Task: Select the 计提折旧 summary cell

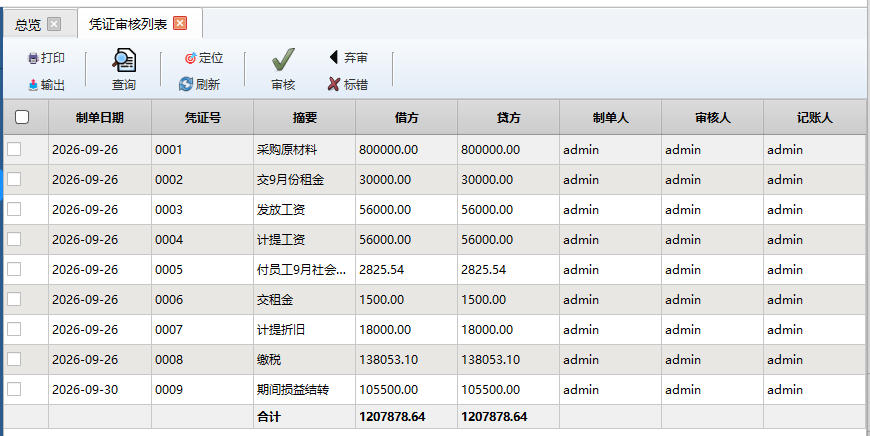Action: [305, 329]
